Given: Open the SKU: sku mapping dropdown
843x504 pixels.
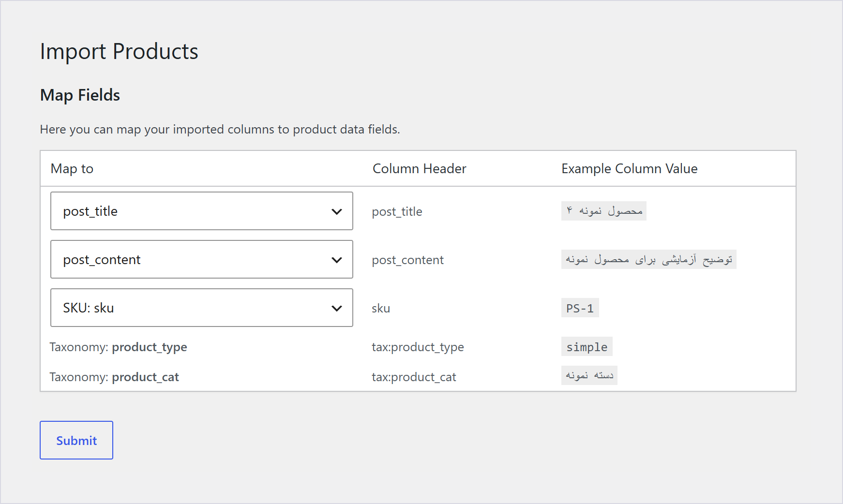Looking at the screenshot, I should pyautogui.click(x=201, y=308).
